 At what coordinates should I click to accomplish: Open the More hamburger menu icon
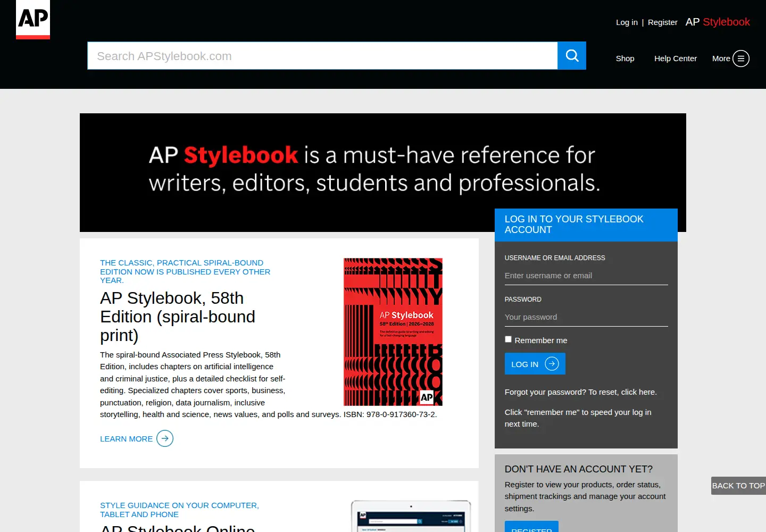coord(741,59)
